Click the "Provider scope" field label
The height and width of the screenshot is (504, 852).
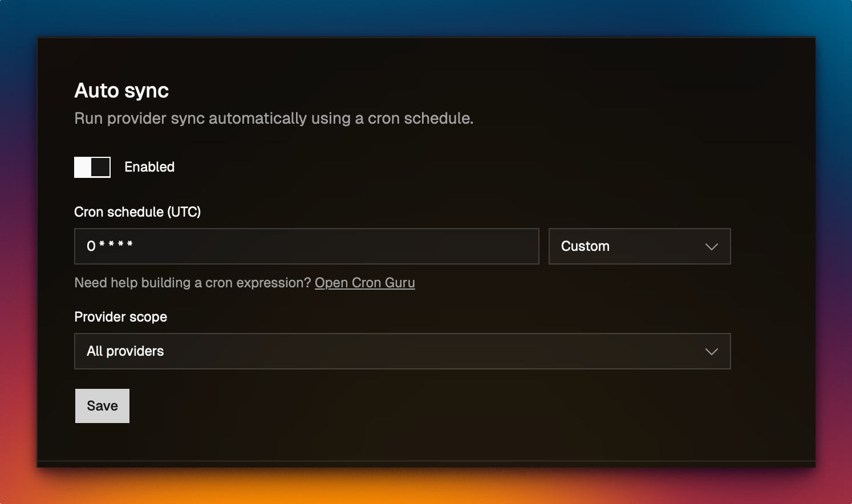pyautogui.click(x=121, y=317)
